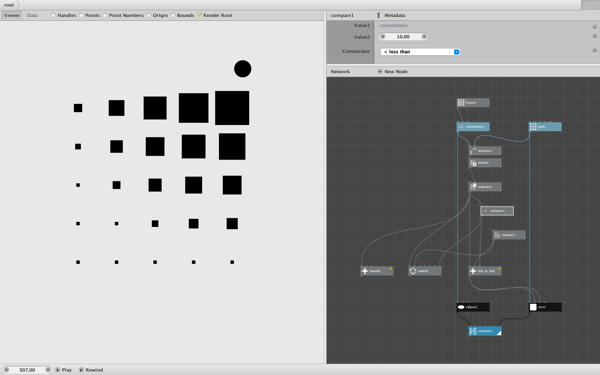Click the Value2 field showing 10.00

coord(403,37)
